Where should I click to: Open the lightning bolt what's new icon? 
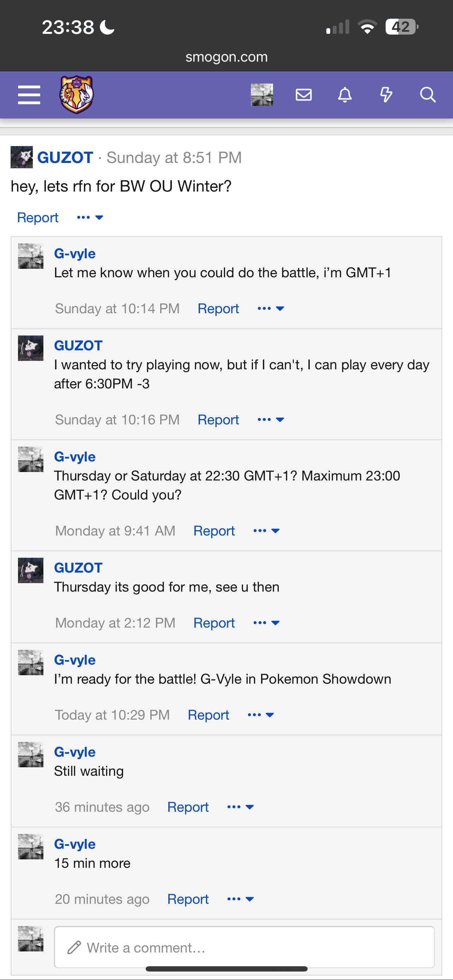(x=386, y=95)
